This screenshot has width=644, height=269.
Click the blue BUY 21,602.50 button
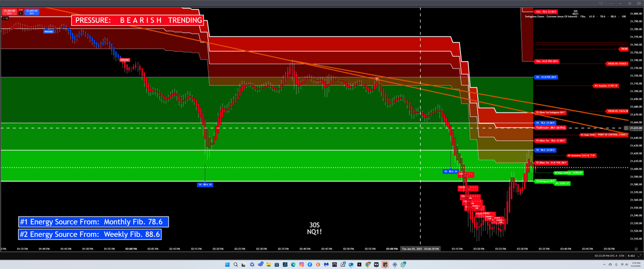[x=32, y=11]
